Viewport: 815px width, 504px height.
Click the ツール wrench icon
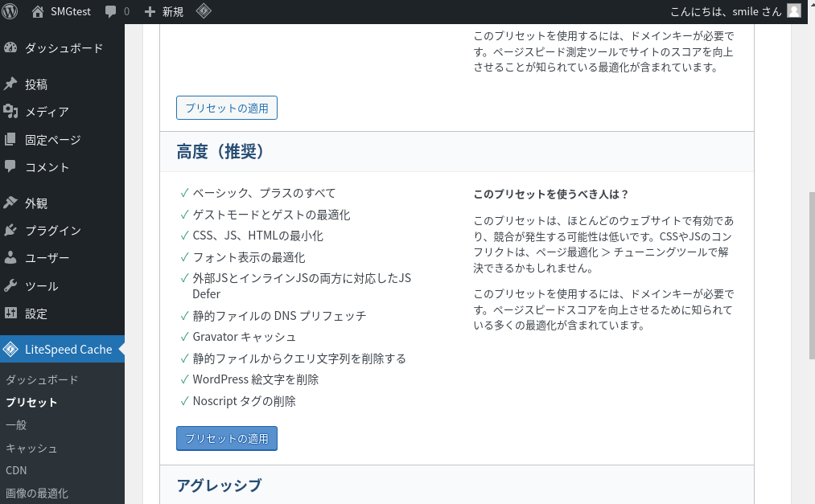(10, 285)
